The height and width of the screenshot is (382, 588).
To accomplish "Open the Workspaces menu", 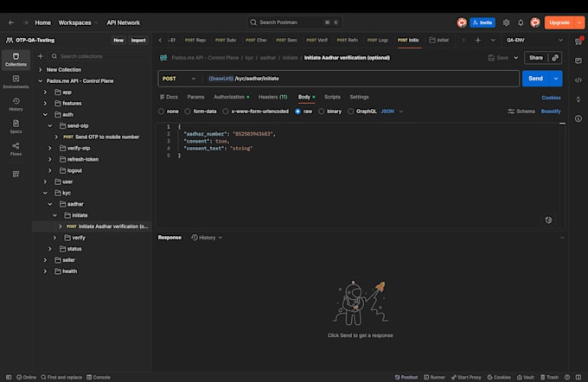I will 78,22.
